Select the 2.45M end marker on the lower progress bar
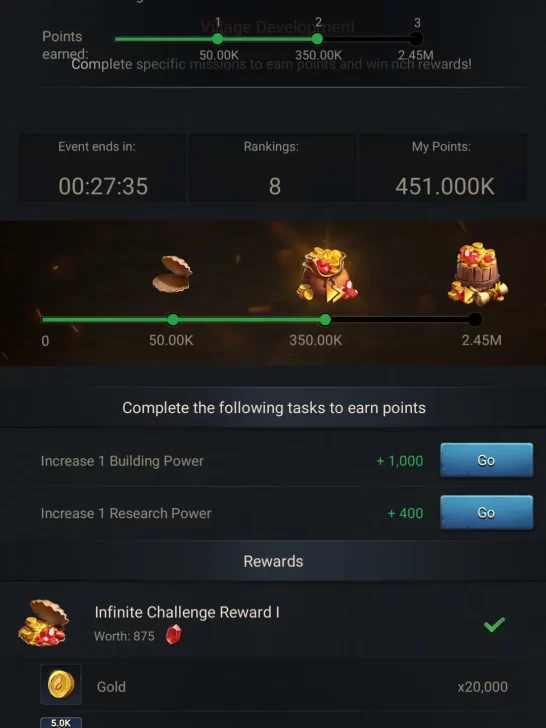The image size is (546, 728). 475,319
